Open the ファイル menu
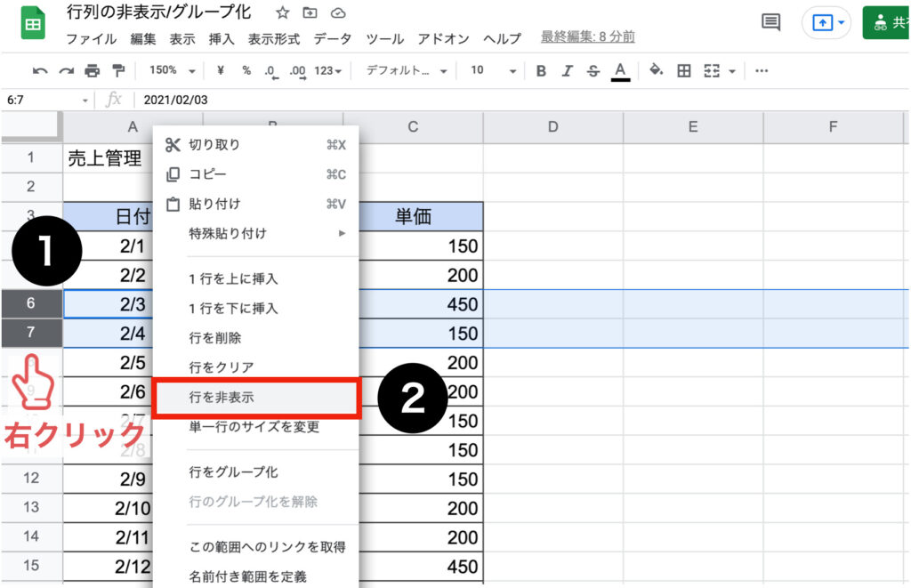The image size is (911, 588). pos(92,39)
